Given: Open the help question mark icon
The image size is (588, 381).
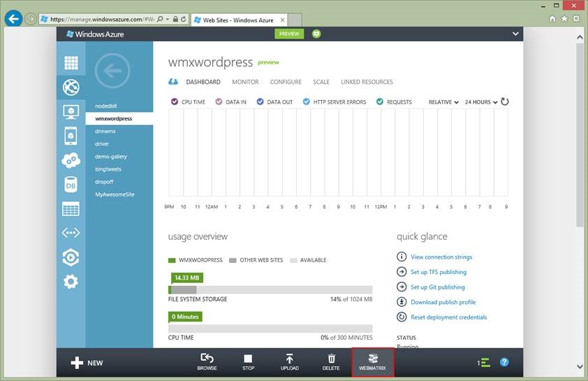Looking at the screenshot, I should click(x=504, y=362).
